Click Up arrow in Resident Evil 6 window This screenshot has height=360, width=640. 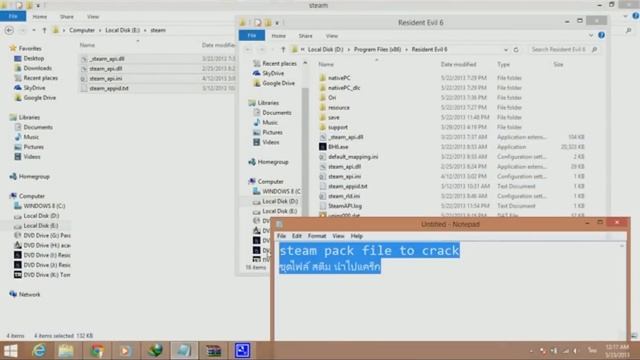[x=283, y=49]
